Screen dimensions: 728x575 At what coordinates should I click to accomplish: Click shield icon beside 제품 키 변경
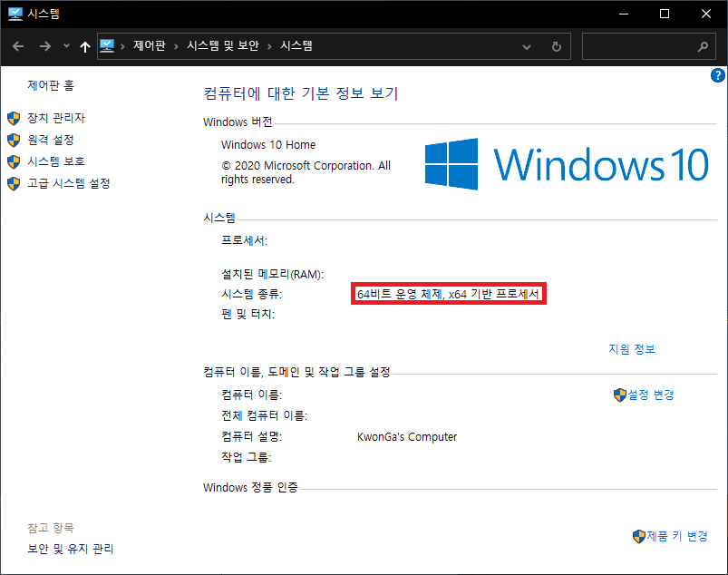click(x=639, y=536)
